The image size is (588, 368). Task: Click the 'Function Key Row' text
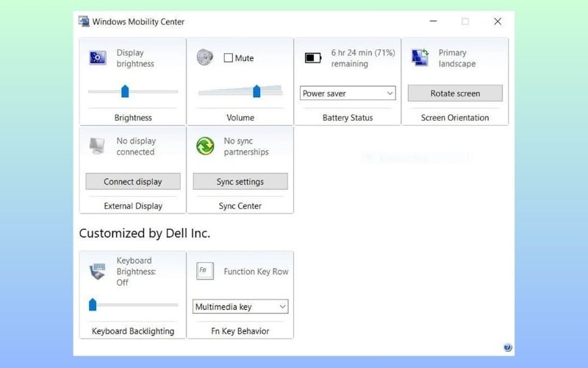(256, 272)
